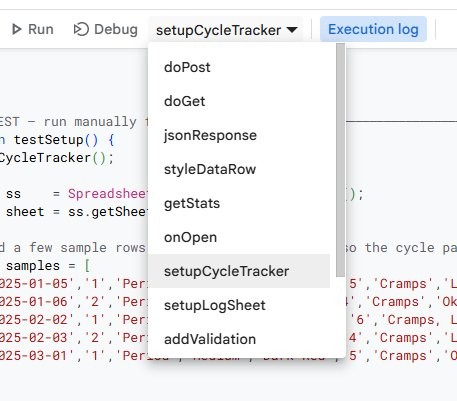Click the testSetup function name in code
This screenshot has height=401, width=457.
(x=49, y=140)
